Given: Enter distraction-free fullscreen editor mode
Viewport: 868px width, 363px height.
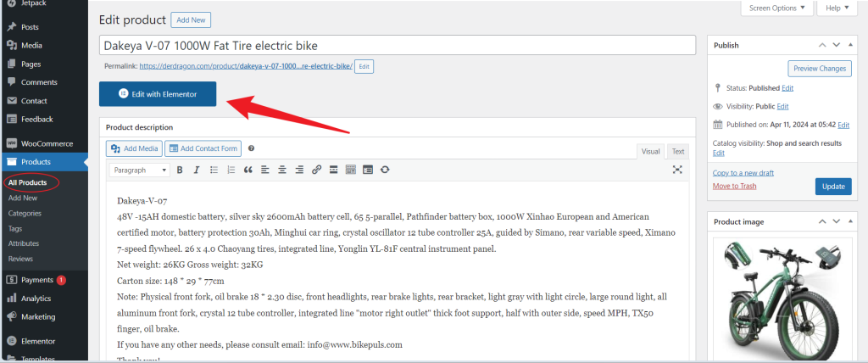Looking at the screenshot, I should (x=677, y=170).
